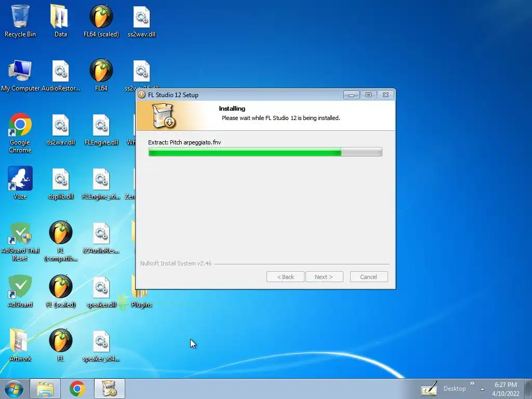Click the installer box icon in Setup header

[164, 116]
